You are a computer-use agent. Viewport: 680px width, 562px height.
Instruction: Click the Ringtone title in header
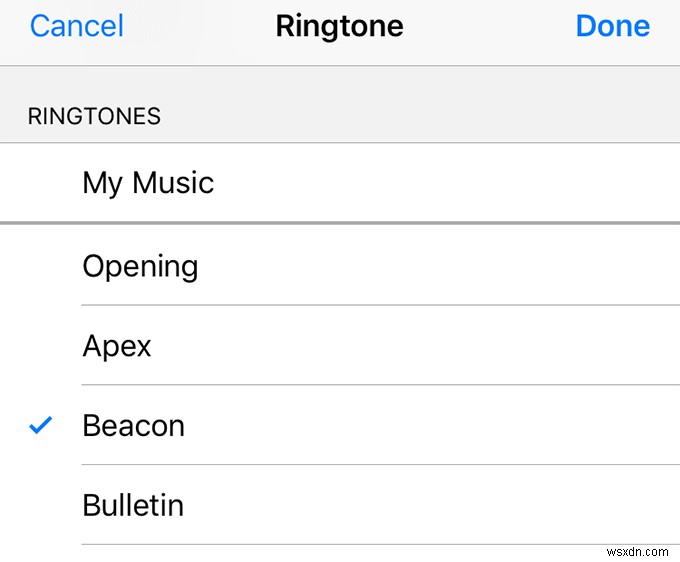click(x=339, y=26)
